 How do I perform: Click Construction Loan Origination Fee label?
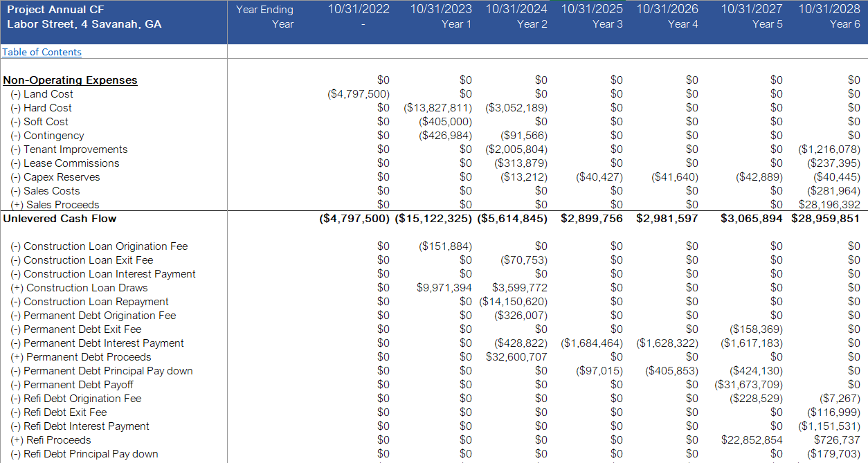99,246
